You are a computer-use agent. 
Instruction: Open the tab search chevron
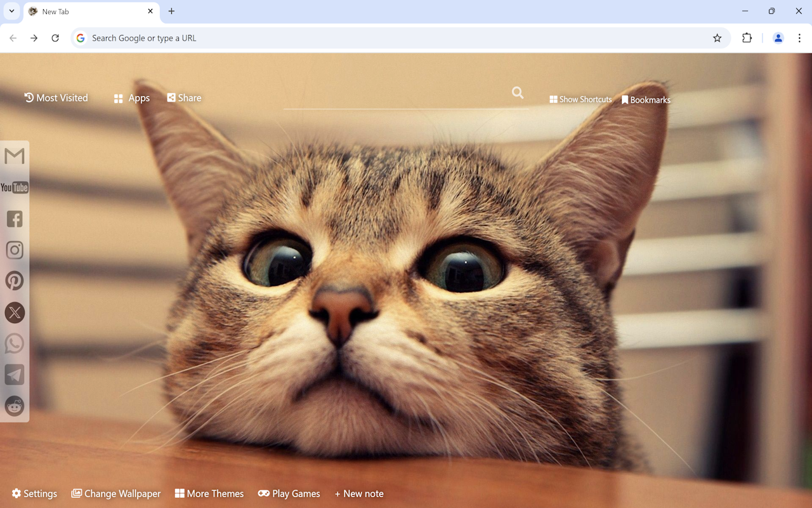pyautogui.click(x=11, y=11)
